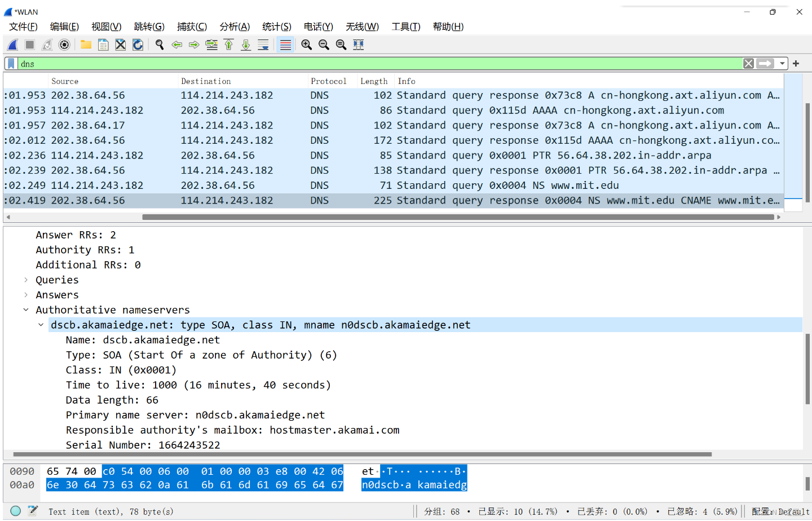Select the PTR query packet 0x0001 row

coord(394,155)
